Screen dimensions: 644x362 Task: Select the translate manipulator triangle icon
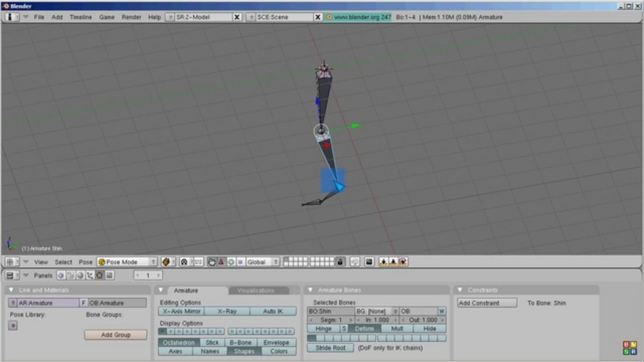pos(221,262)
